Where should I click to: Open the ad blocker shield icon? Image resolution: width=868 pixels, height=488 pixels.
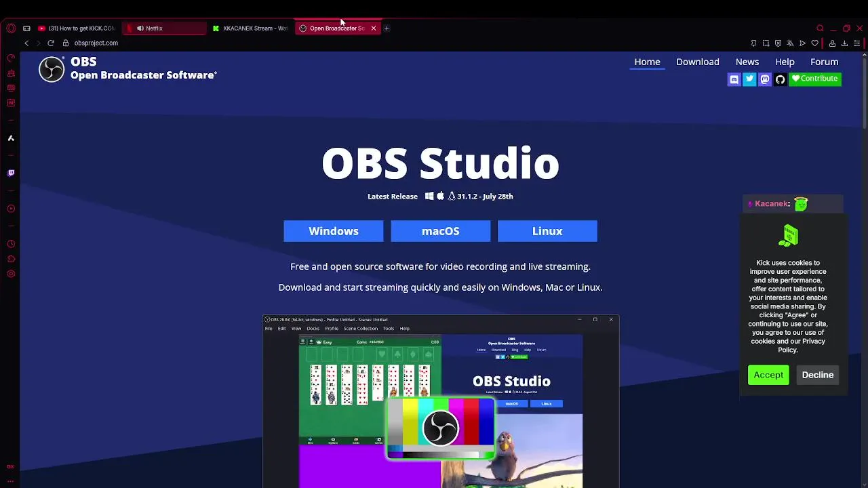(x=778, y=43)
